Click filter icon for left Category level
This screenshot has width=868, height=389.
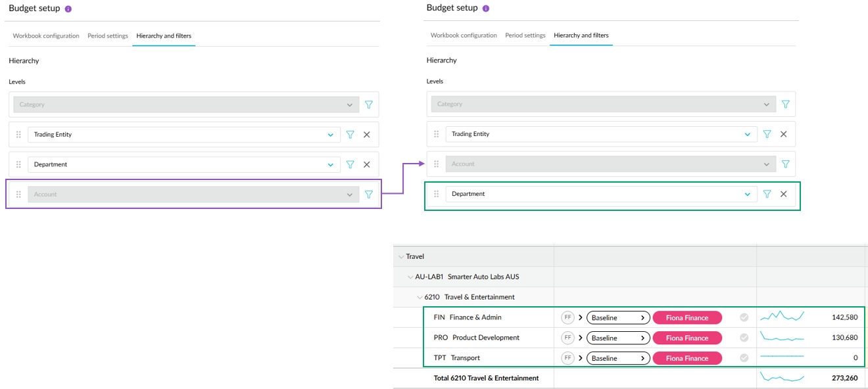[369, 104]
